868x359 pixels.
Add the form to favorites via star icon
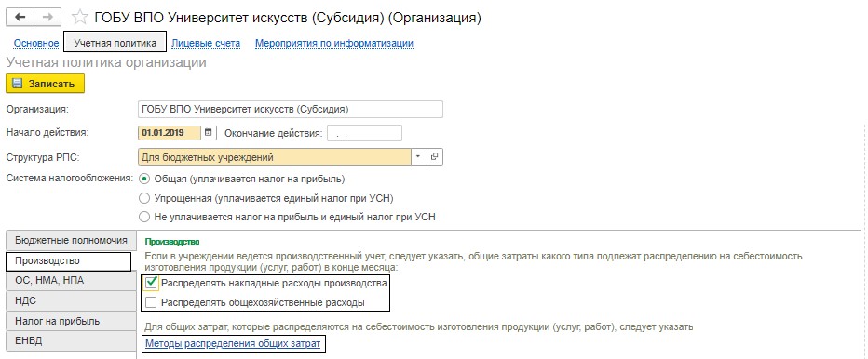pyautogui.click(x=80, y=18)
